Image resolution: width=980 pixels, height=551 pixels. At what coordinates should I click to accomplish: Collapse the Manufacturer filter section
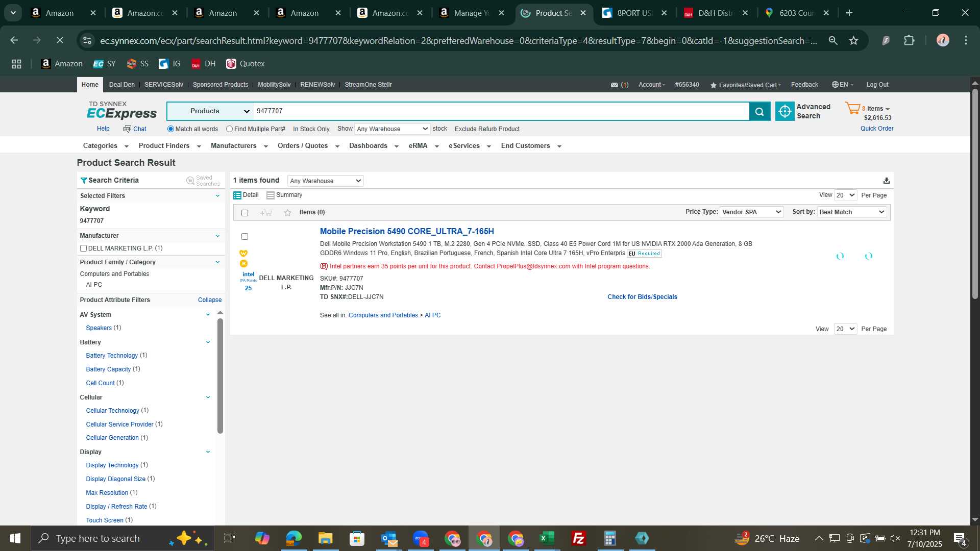[x=217, y=236]
